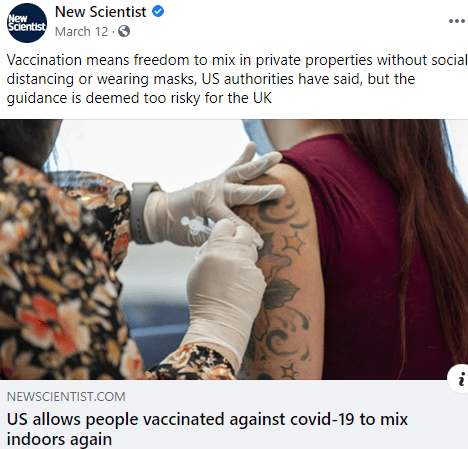Screen dimensions: 468x449
Task: Click the NEWSCIENTIST.COM source domain
Action: [x=66, y=396]
